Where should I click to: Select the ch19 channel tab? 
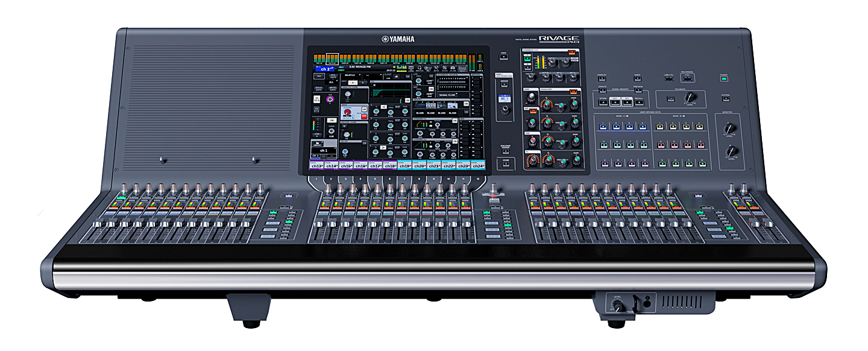tap(404, 166)
